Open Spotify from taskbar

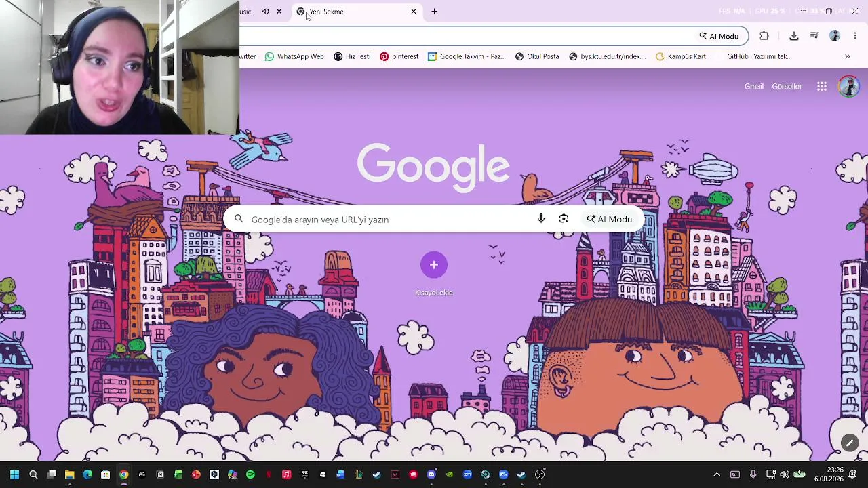[x=250, y=474]
